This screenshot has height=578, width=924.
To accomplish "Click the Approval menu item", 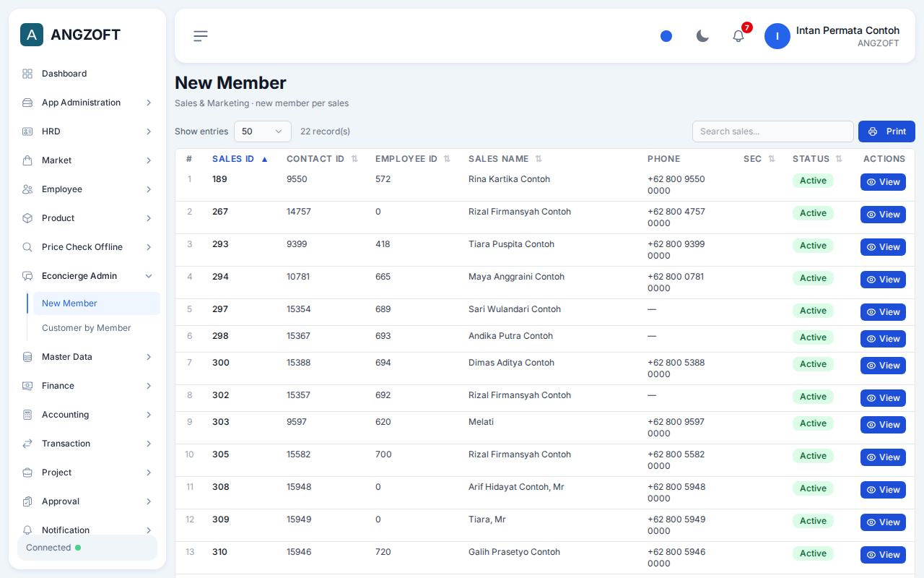I will click(x=87, y=501).
